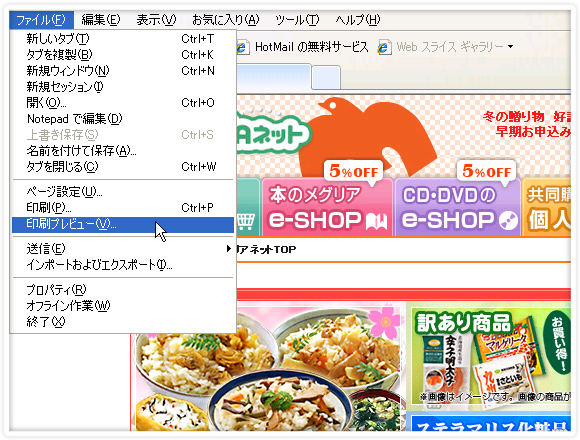Click the HotMail IE page icon
580x440 pixels.
(x=242, y=47)
